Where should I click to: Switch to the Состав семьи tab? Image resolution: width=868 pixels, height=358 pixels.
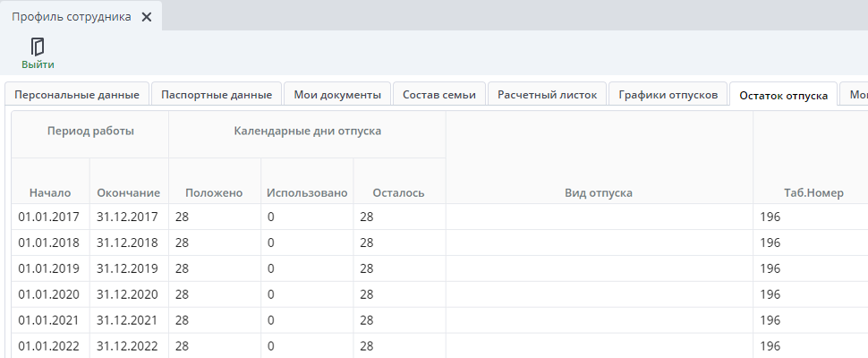point(439,95)
